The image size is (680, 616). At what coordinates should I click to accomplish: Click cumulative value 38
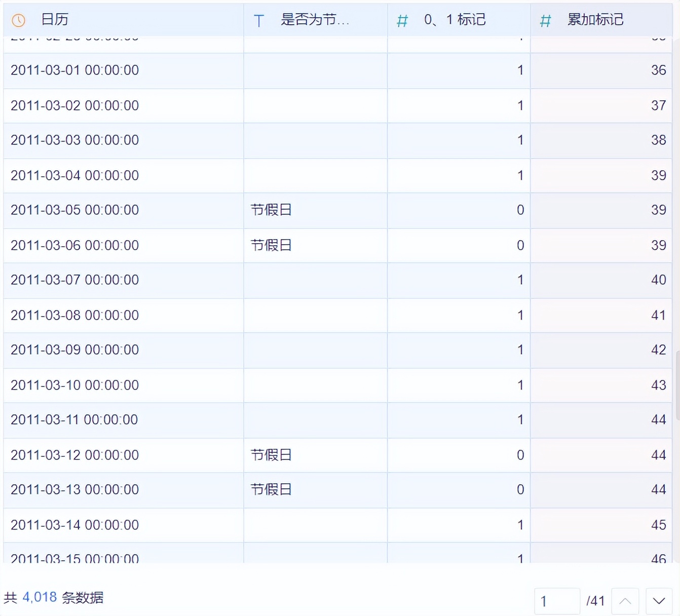tap(659, 140)
